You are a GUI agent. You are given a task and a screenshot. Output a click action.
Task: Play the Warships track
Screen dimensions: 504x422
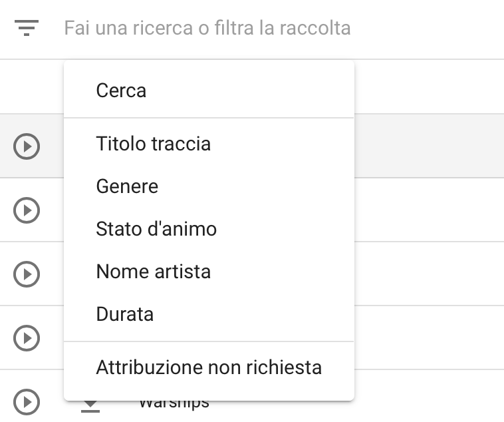point(27,402)
